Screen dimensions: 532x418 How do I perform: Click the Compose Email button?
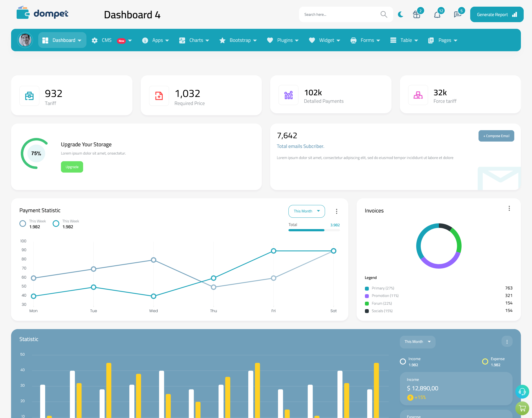pyautogui.click(x=496, y=135)
